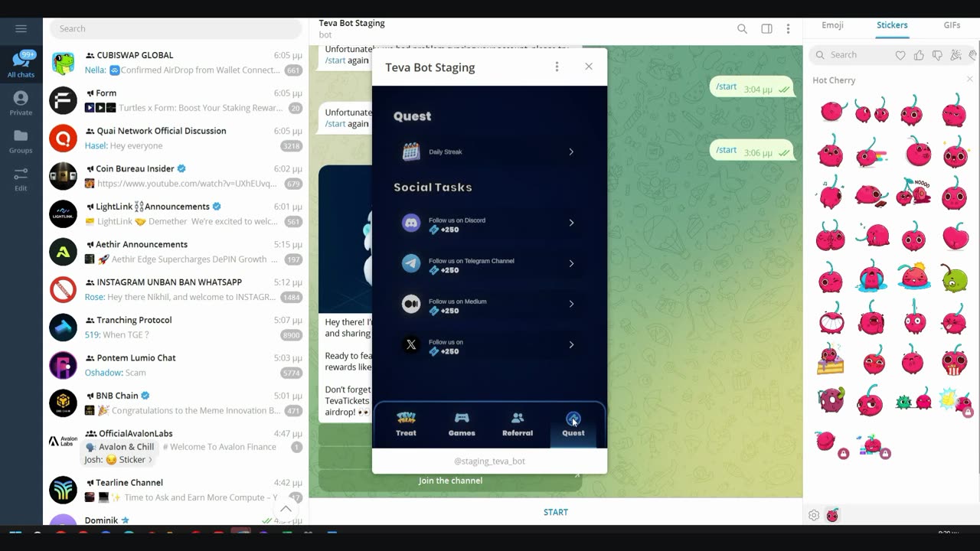Search in the chat header

[742, 29]
